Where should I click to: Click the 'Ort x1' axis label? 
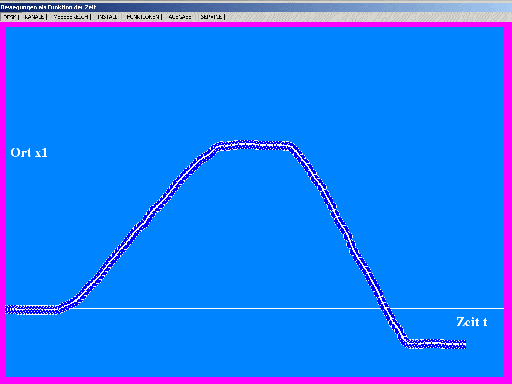pyautogui.click(x=29, y=153)
